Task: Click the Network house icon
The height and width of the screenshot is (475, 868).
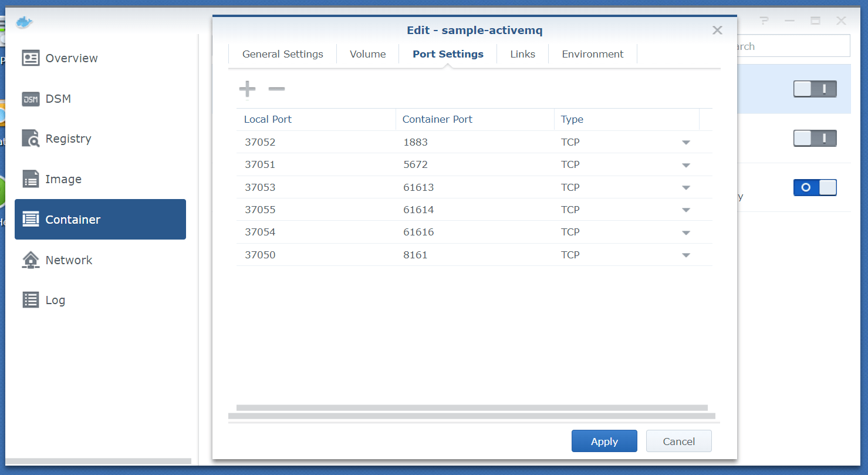Action: (x=31, y=260)
